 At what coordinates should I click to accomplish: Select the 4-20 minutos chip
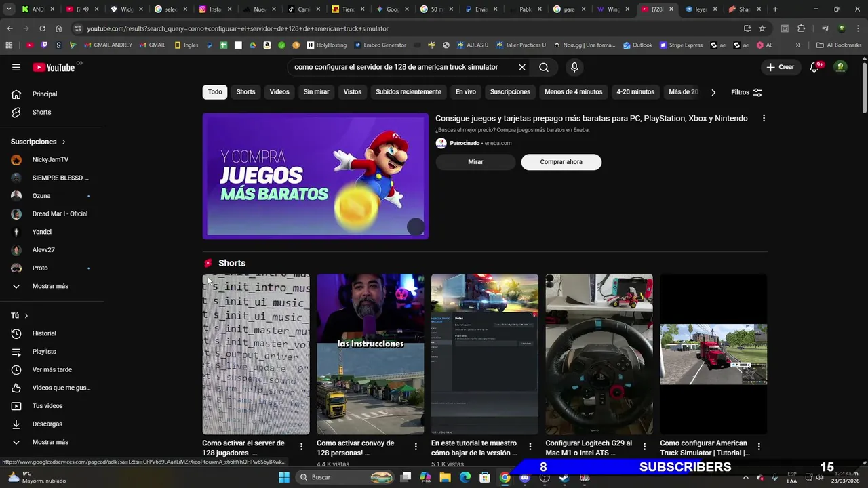pyautogui.click(x=635, y=92)
